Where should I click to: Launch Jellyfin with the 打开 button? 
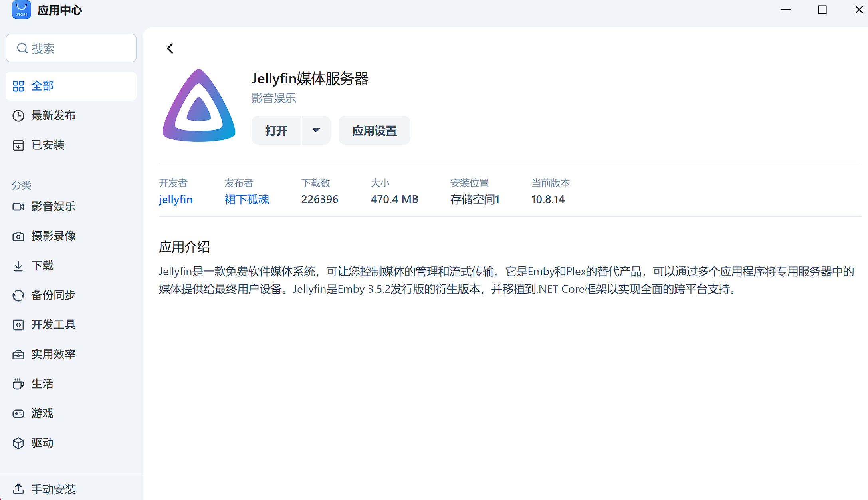[277, 130]
